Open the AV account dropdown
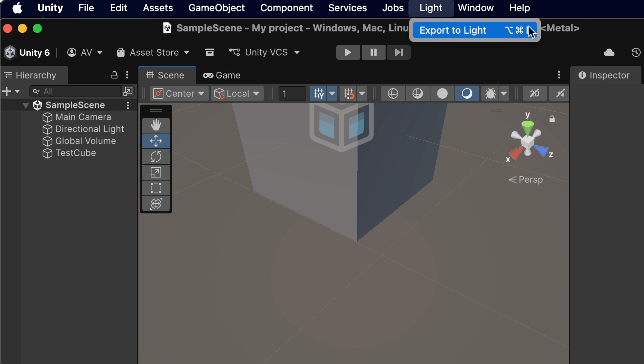 pyautogui.click(x=85, y=52)
